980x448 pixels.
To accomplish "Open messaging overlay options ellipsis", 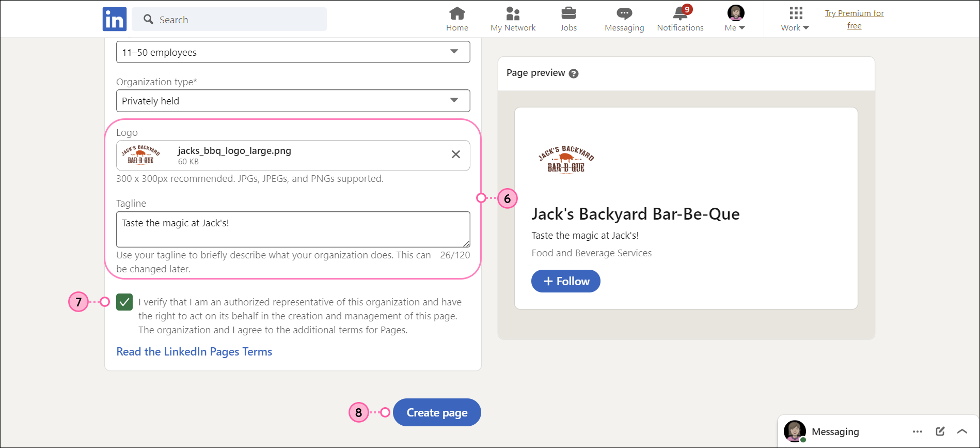I will tap(918, 431).
